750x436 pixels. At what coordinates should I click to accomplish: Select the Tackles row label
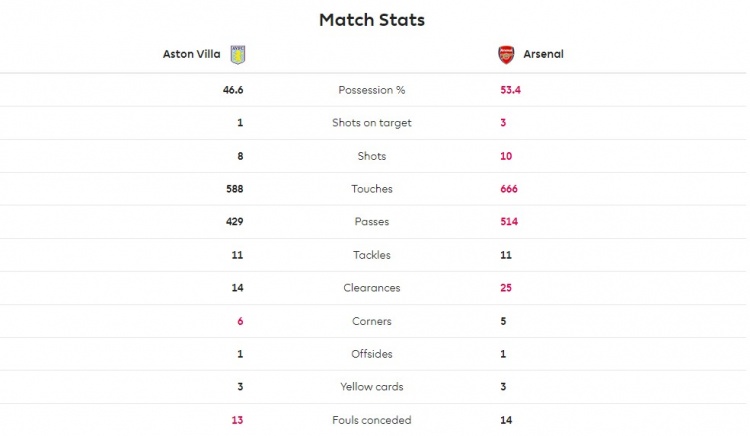point(372,255)
